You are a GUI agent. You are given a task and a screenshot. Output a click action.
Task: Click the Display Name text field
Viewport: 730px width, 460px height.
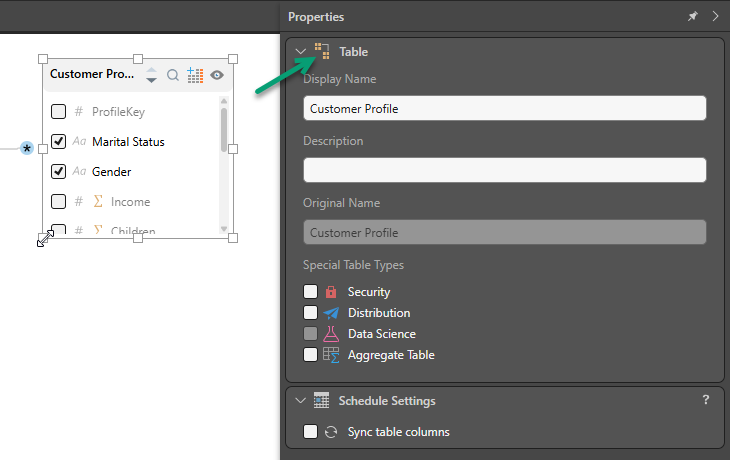click(504, 108)
